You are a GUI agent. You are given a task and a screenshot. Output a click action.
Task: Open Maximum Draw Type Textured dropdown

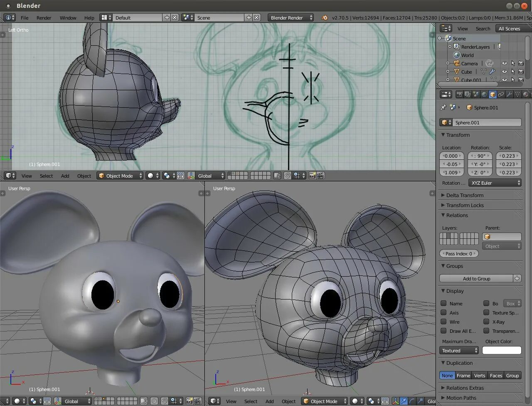[x=459, y=350]
